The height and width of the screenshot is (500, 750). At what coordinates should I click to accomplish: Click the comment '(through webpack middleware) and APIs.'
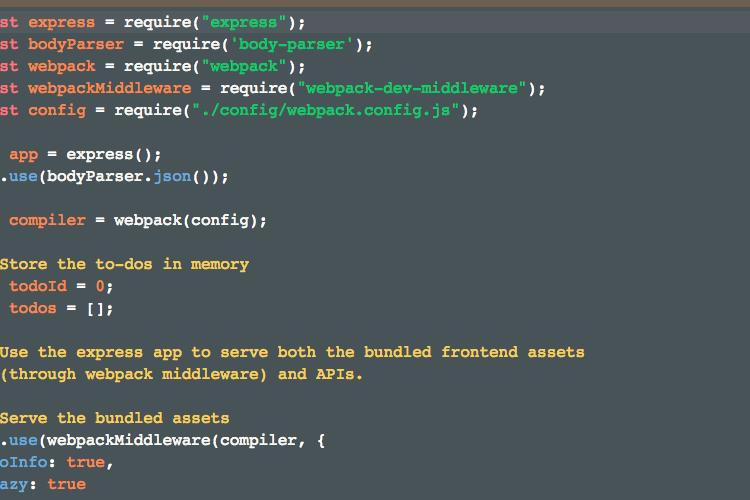point(182,375)
